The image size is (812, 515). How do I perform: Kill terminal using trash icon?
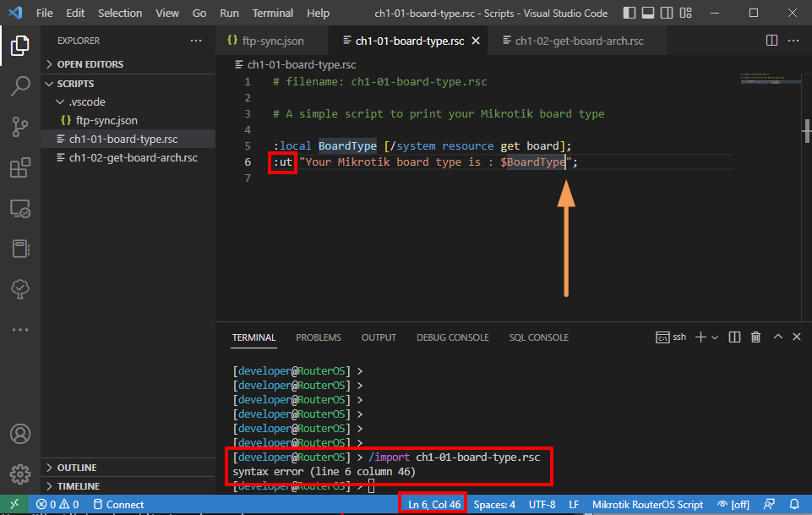(x=755, y=337)
